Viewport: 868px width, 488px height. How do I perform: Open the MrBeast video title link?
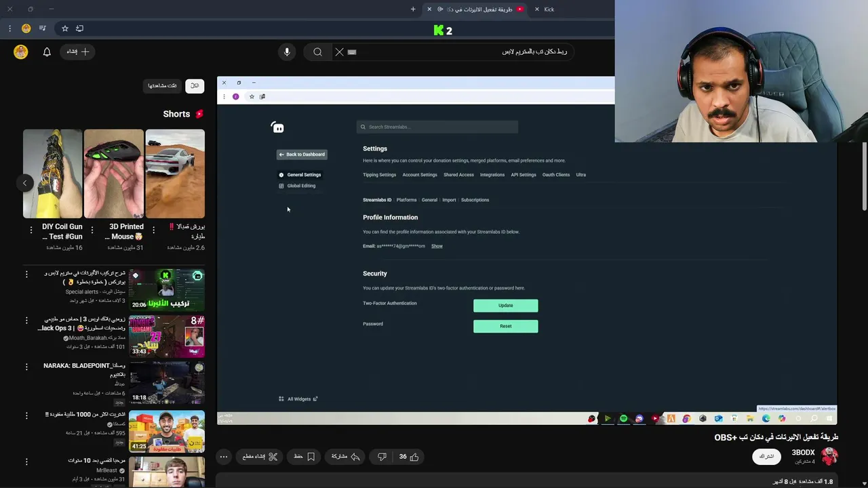tap(97, 460)
